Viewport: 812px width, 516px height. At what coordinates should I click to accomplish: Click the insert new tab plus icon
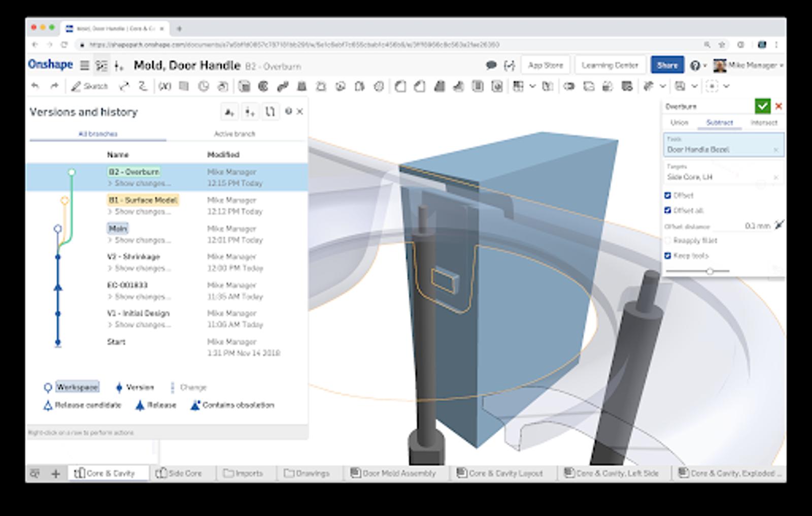[55, 473]
